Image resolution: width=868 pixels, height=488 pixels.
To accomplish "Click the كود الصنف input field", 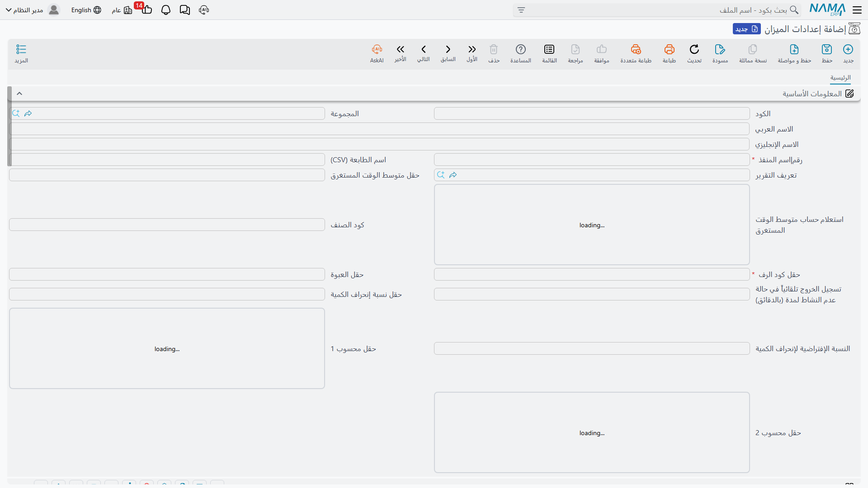I will [x=167, y=225].
